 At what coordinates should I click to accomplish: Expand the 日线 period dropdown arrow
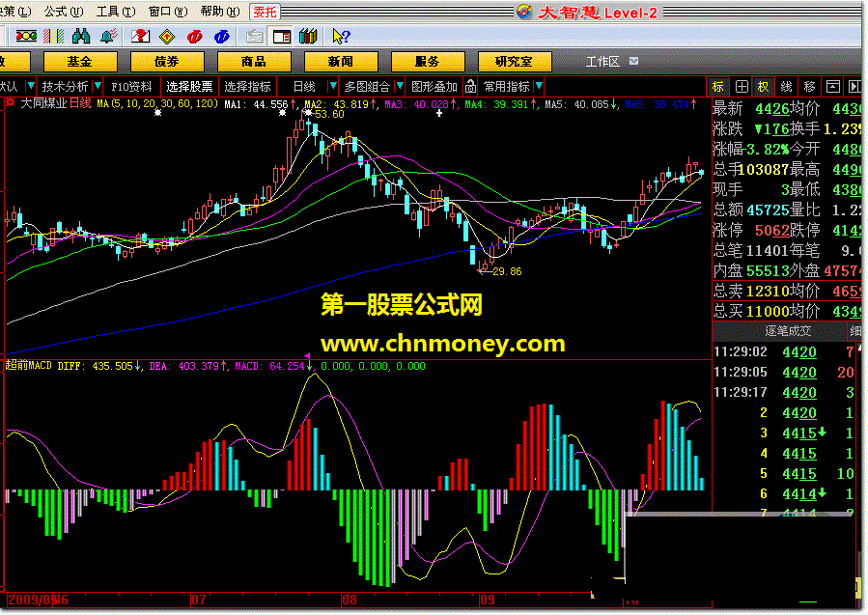click(x=333, y=86)
